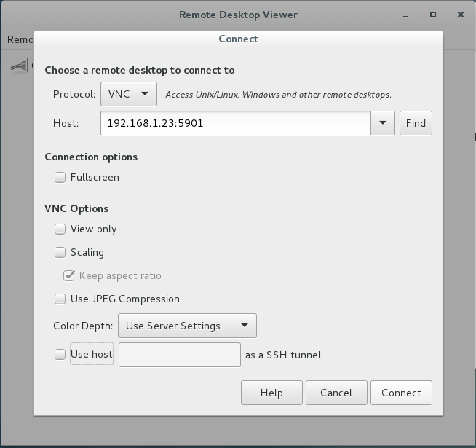The width and height of the screenshot is (476, 448).
Task: Open the Remote menu in main window
Action: [x=20, y=39]
